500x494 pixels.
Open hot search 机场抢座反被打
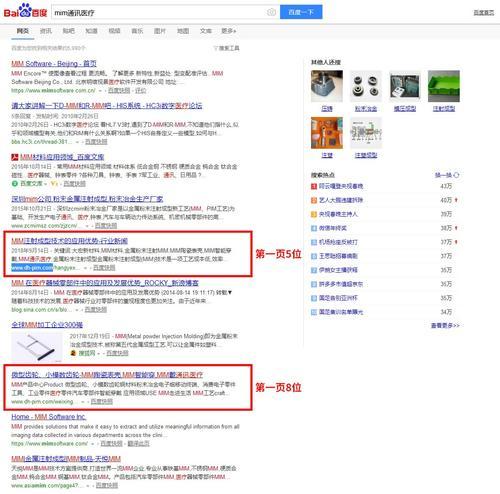[x=338, y=242]
